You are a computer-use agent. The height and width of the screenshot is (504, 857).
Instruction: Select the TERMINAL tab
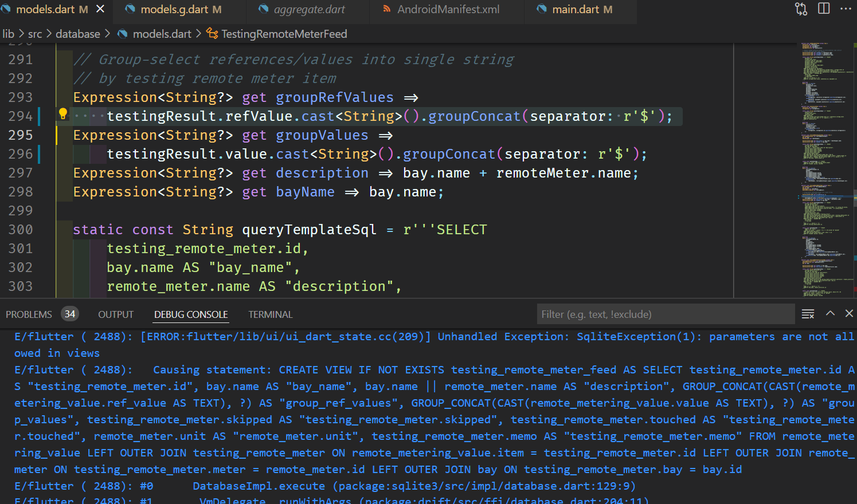(270, 314)
